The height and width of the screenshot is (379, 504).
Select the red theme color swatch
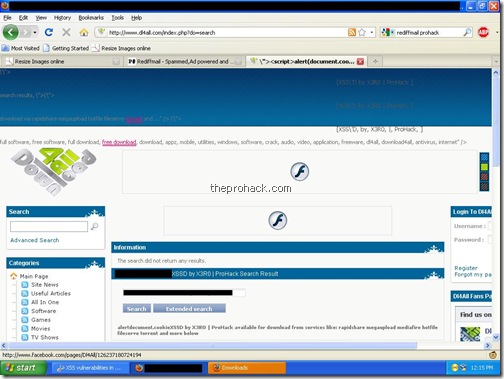[484, 176]
